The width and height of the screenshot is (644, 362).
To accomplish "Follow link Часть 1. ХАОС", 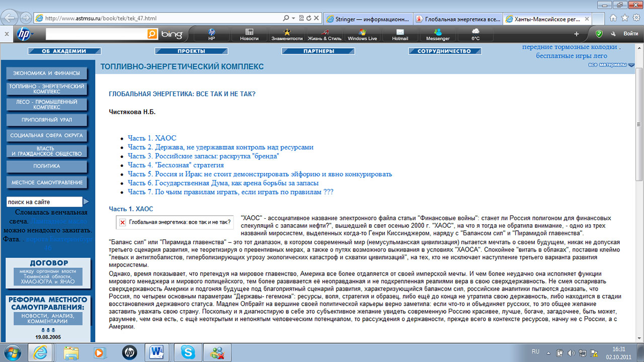I will click(152, 138).
